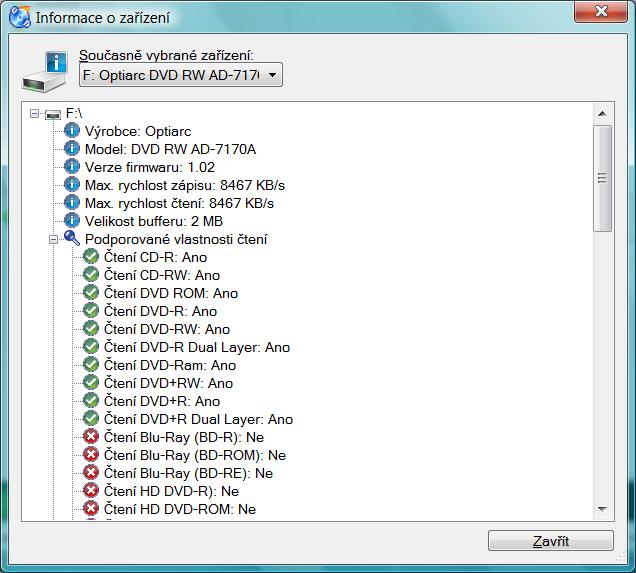The image size is (636, 573).
Task: Select the 'Velikost bufferu: 2 MB' row
Action: click(154, 221)
